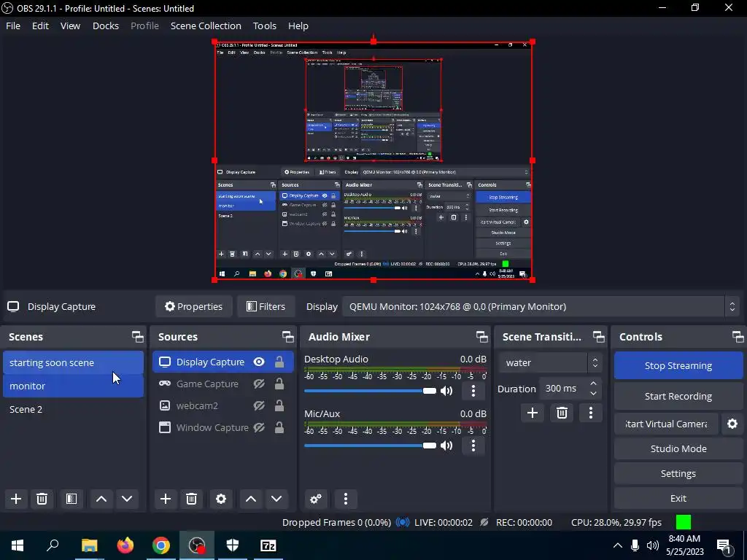747x560 pixels.
Task: Open source properties gear in Sources toolbar
Action: 220,499
